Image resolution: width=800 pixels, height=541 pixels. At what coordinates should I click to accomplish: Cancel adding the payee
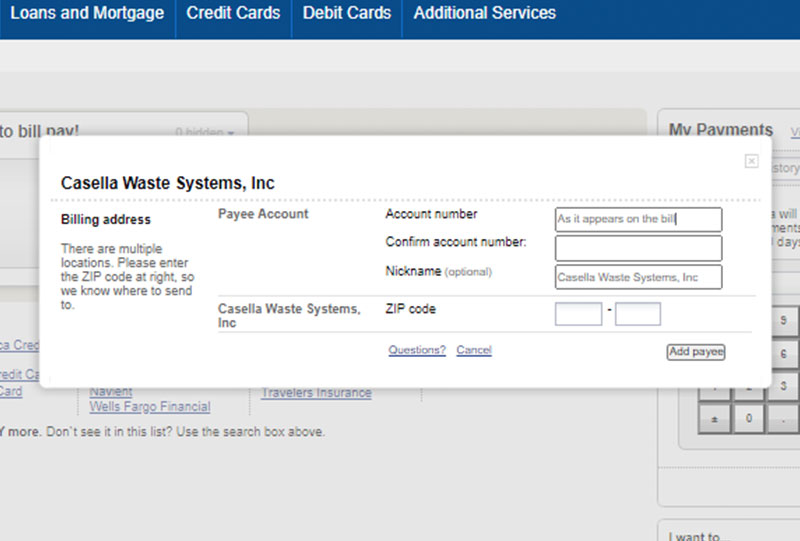[x=474, y=350]
